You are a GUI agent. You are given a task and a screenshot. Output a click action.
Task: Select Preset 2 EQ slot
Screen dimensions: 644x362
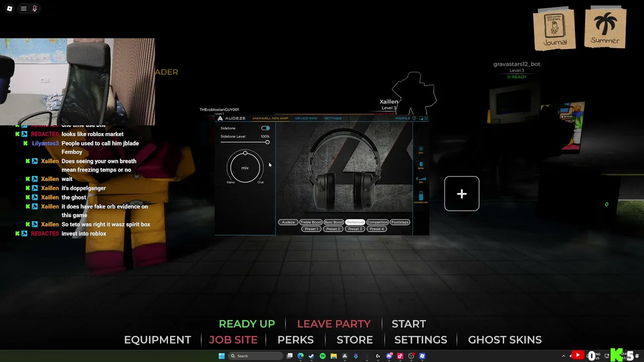(x=333, y=229)
